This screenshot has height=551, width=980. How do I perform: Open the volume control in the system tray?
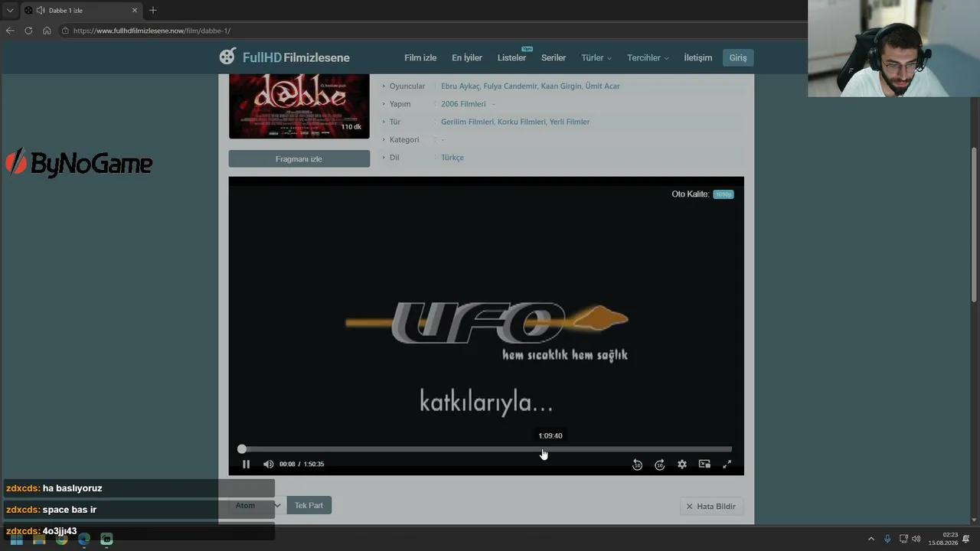(x=916, y=540)
